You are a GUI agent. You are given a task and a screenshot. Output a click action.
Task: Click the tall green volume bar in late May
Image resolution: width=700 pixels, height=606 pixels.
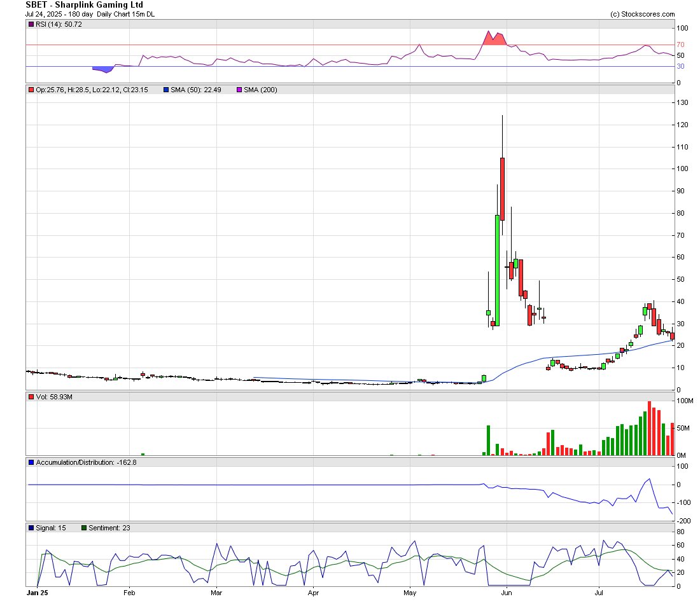(x=488, y=441)
